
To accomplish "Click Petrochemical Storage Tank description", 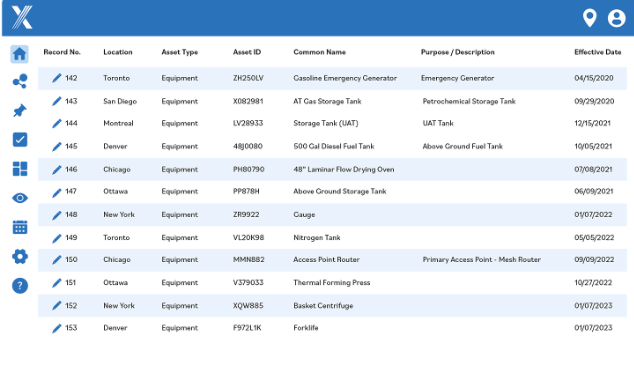I will (469, 101).
